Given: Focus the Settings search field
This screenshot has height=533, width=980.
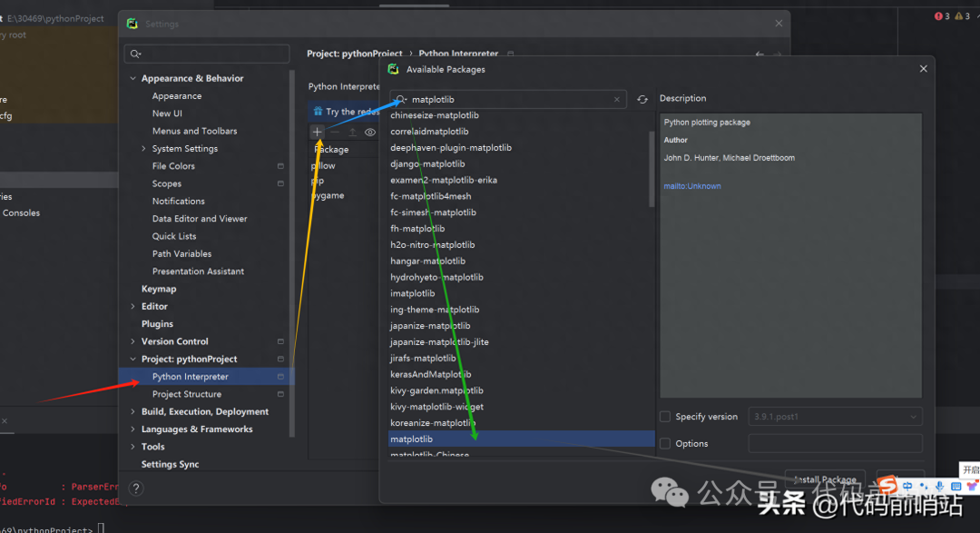Looking at the screenshot, I should coord(207,54).
